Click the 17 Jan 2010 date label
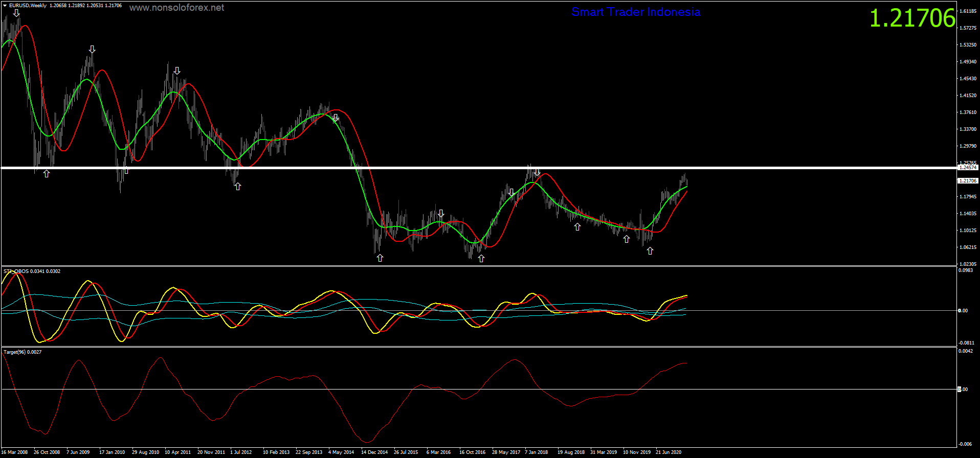Viewport: 980px width, 458px height. click(x=112, y=452)
